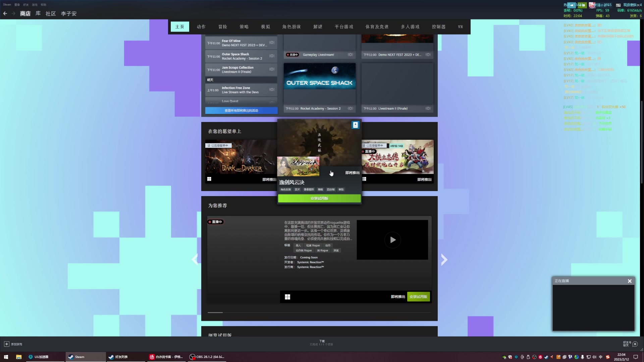Click the 轻度 Rogue tag
The image size is (644, 362).
(x=313, y=245)
